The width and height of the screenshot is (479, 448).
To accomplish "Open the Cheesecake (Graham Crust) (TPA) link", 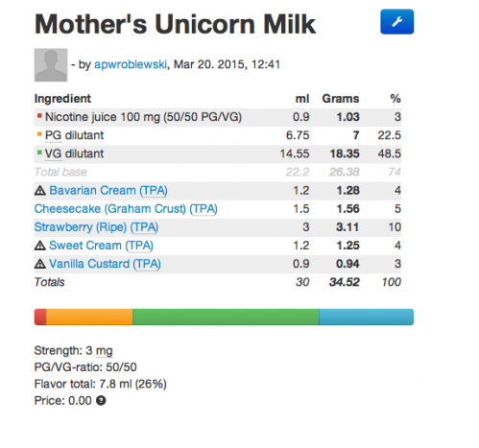I will pyautogui.click(x=126, y=209).
